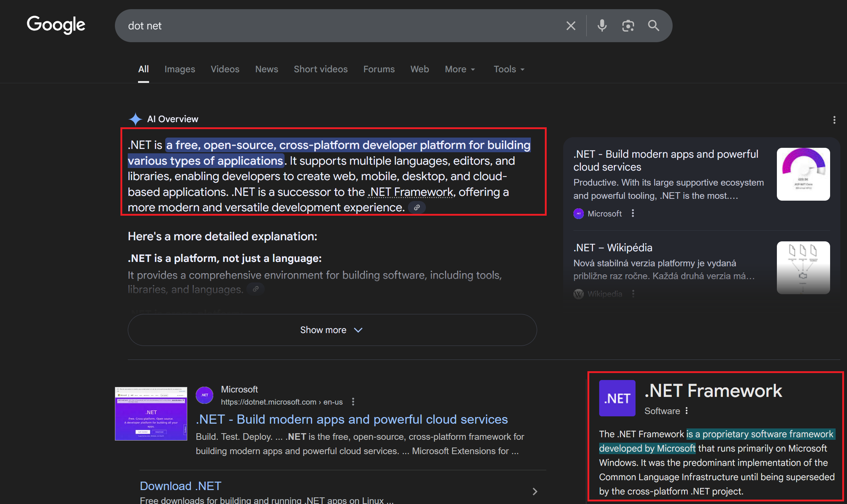Open '.NET - Build modern apps and powerful cloud services' result
Image resolution: width=847 pixels, height=504 pixels.
click(352, 419)
